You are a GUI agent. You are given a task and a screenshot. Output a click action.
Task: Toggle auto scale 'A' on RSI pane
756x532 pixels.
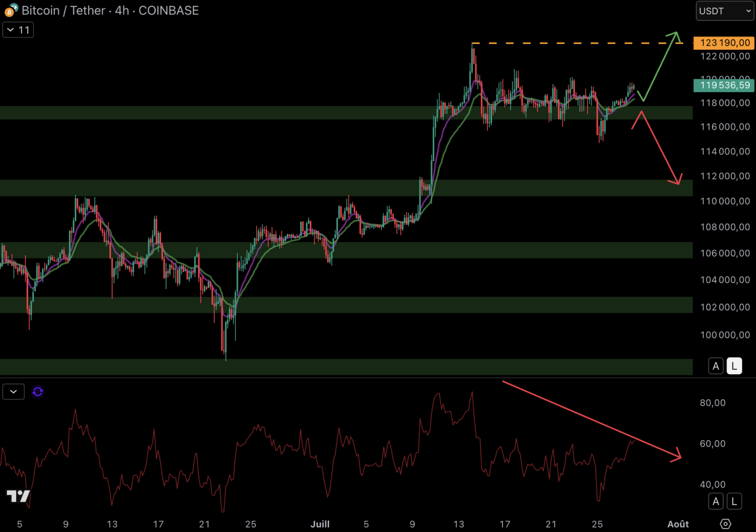tap(716, 501)
